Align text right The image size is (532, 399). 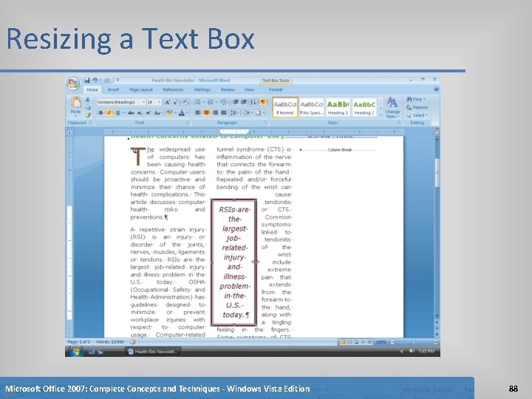point(215,112)
